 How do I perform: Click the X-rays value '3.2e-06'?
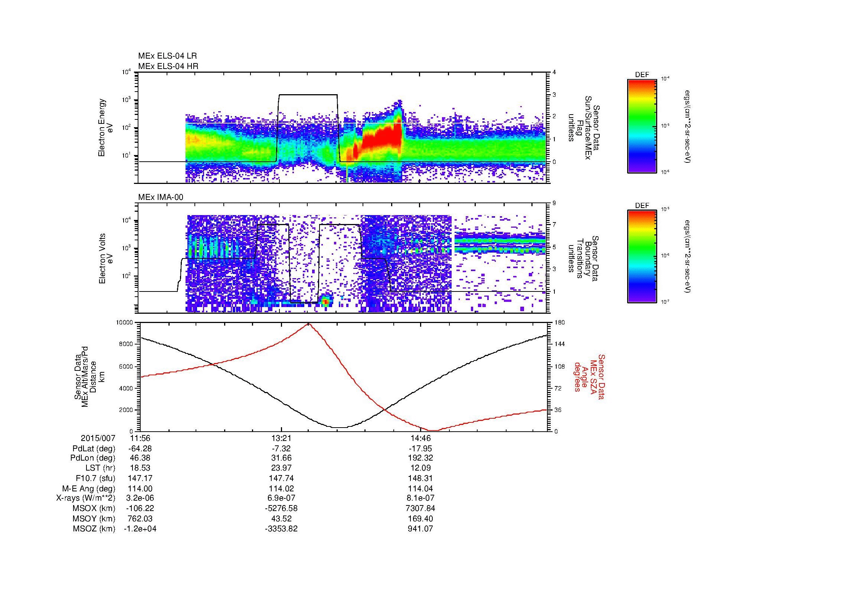pyautogui.click(x=140, y=498)
